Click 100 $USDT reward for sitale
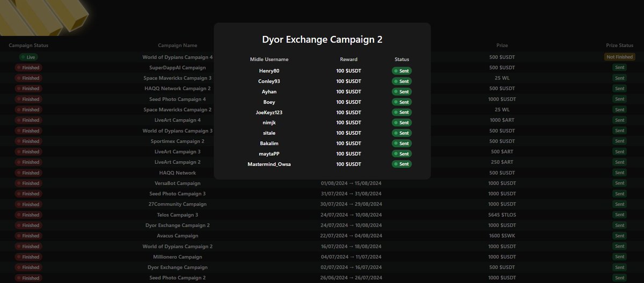This screenshot has height=283, width=644. click(349, 133)
